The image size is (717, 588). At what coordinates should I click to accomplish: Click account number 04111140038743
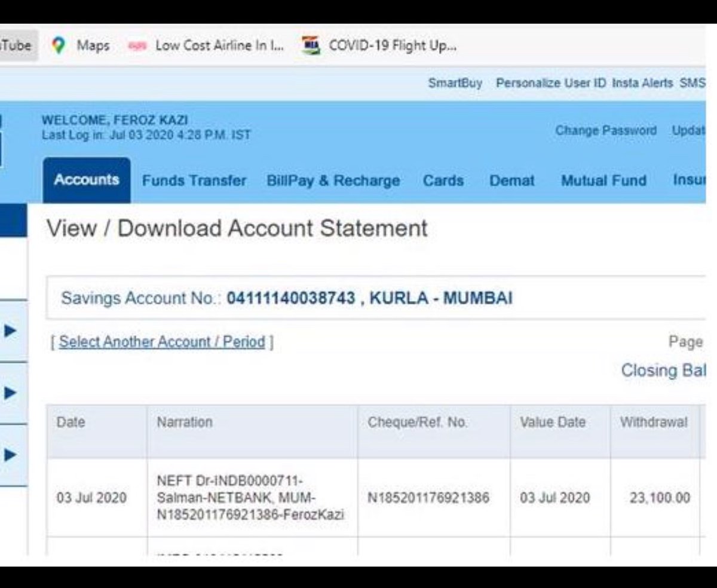291,298
